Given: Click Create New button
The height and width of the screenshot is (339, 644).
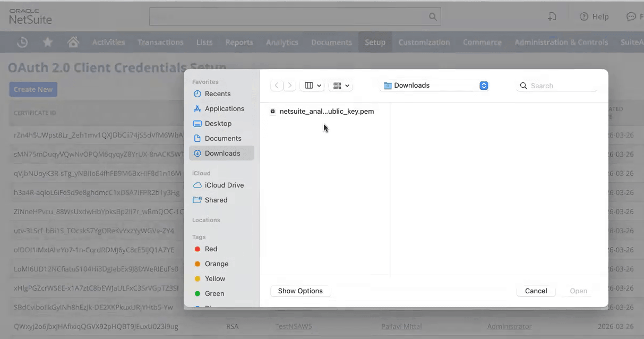Looking at the screenshot, I should 33,89.
